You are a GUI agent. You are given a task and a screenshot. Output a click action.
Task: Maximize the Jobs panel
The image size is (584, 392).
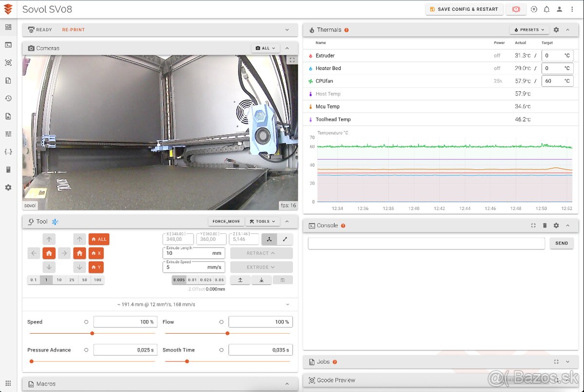pyautogui.click(x=556, y=362)
